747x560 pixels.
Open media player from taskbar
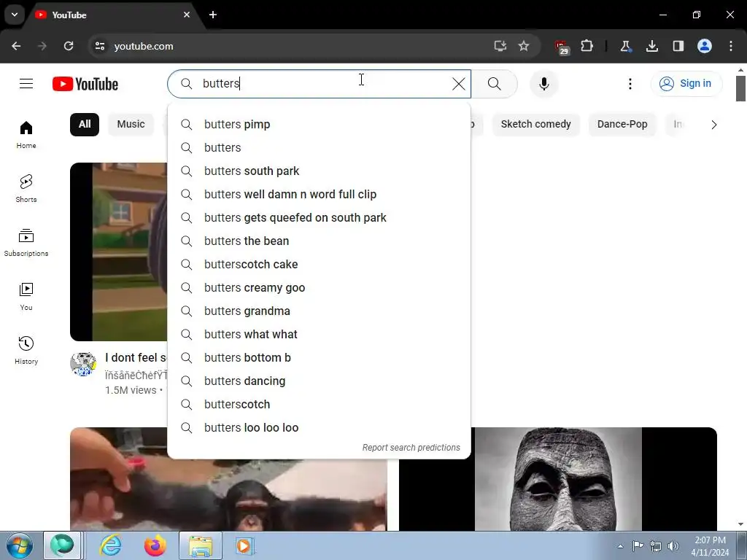tap(245, 545)
